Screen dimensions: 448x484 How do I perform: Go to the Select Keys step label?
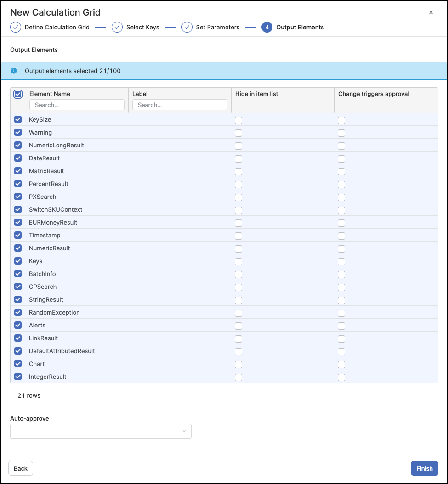point(142,27)
